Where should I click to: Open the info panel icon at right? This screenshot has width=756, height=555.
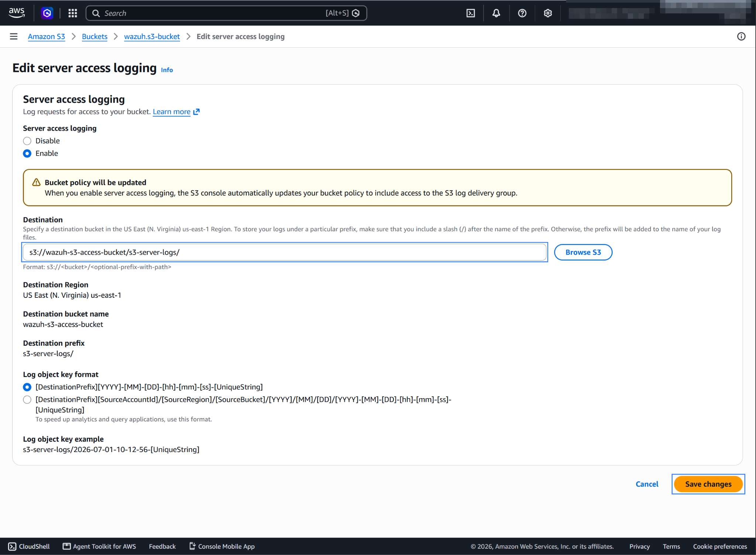[x=741, y=37]
